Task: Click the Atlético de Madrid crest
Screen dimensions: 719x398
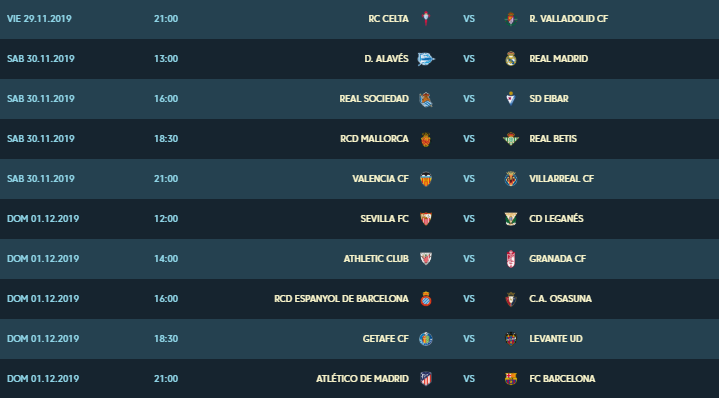Action: (426, 379)
